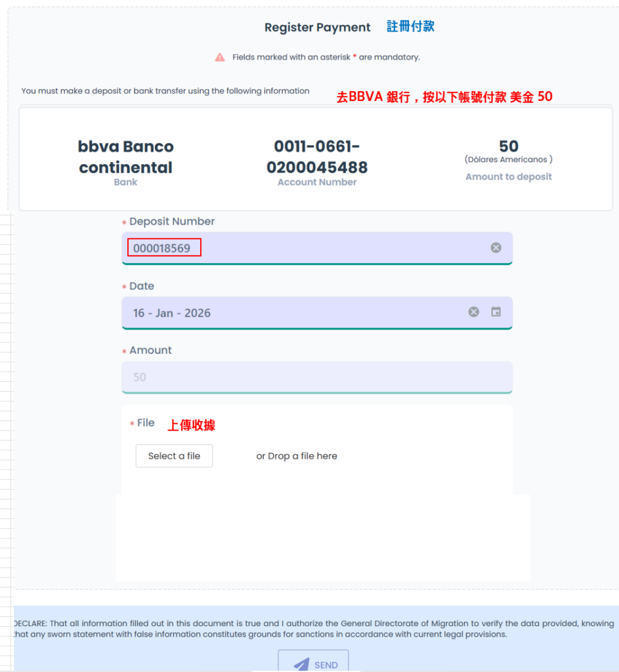619x672 pixels.
Task: Click the Deposit Number field label
Action: coord(172,222)
